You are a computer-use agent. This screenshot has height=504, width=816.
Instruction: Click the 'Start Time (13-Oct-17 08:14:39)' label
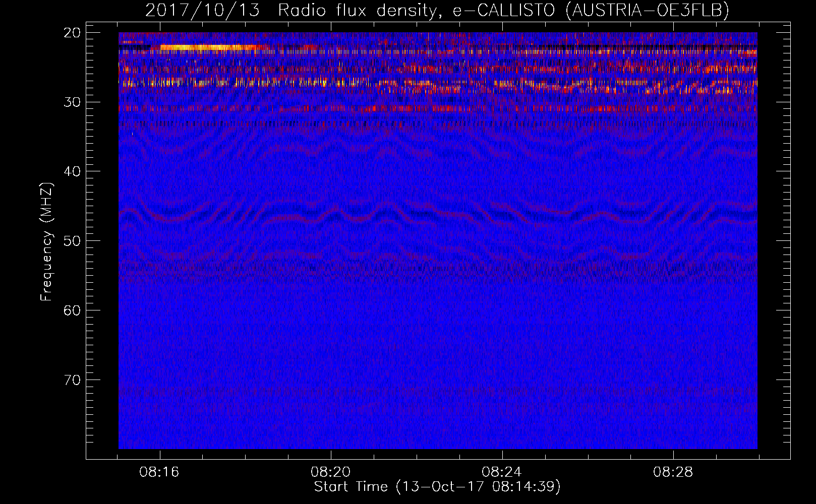tap(437, 486)
